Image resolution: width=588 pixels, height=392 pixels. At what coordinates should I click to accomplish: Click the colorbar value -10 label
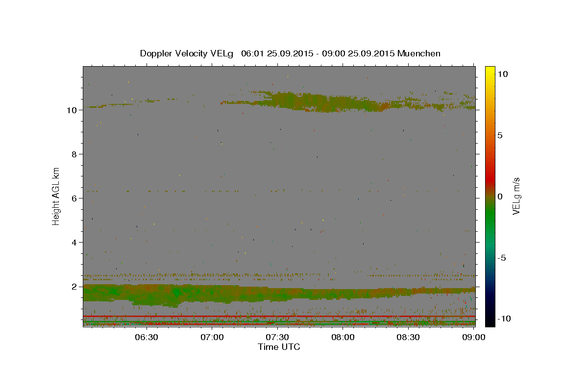(504, 318)
